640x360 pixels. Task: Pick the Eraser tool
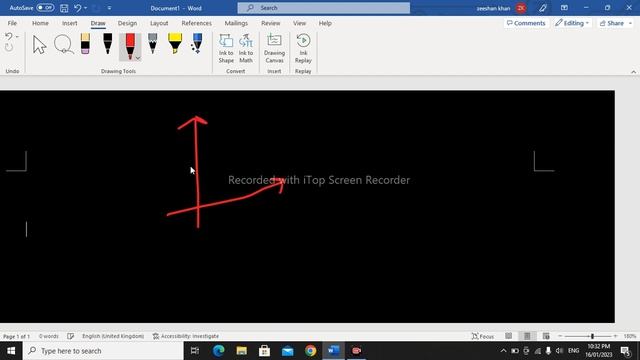(85, 44)
